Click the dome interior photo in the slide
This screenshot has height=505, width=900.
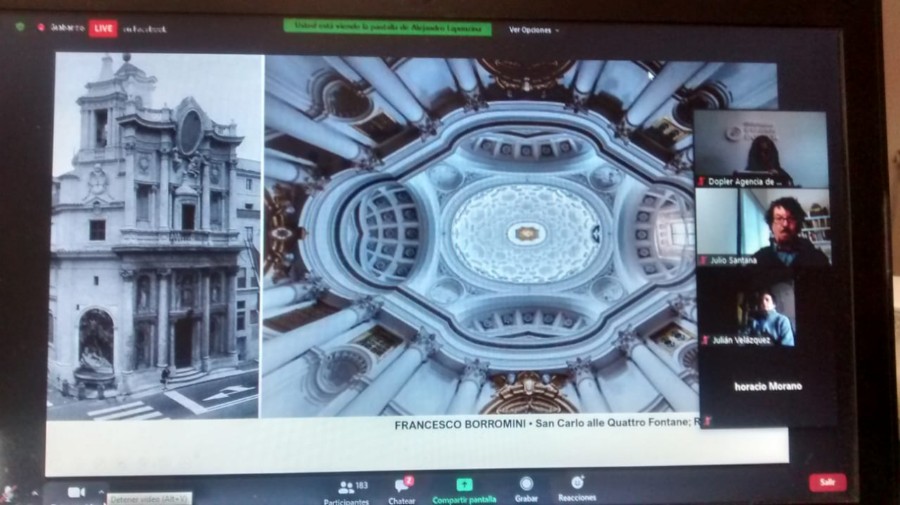479,236
